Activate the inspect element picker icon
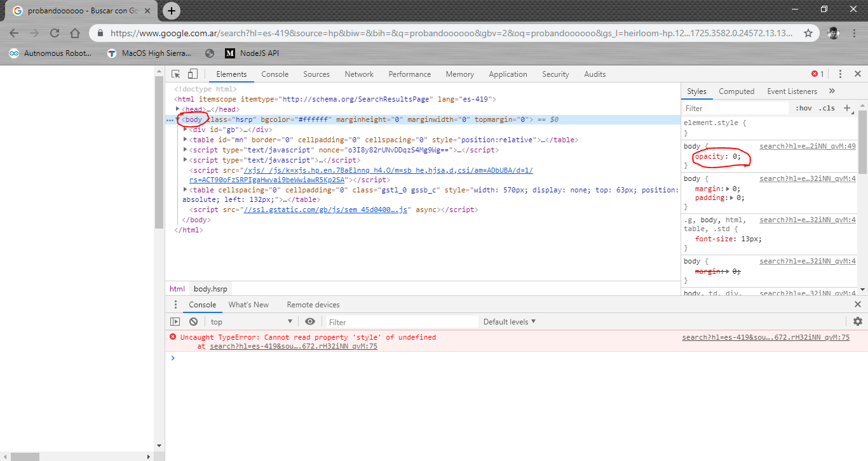Image resolution: width=868 pixels, height=461 pixels. (176, 74)
